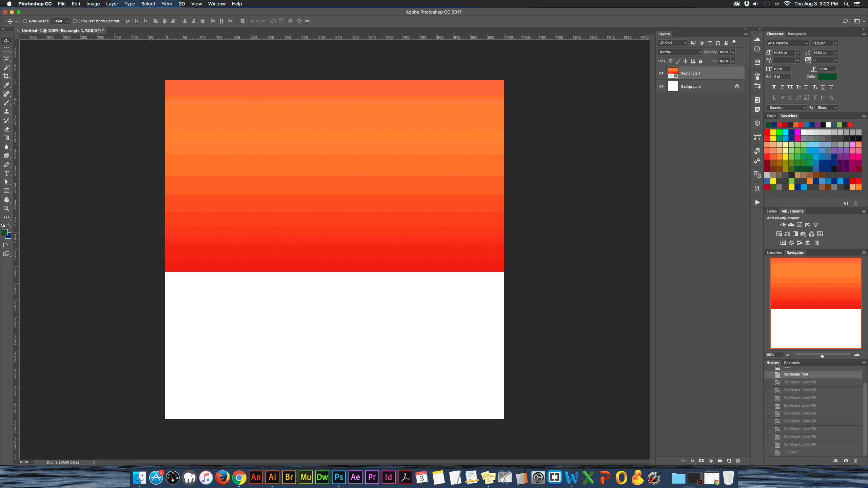This screenshot has height=488, width=868.
Task: Select the Rectangle Tool history state
Action: 795,374
